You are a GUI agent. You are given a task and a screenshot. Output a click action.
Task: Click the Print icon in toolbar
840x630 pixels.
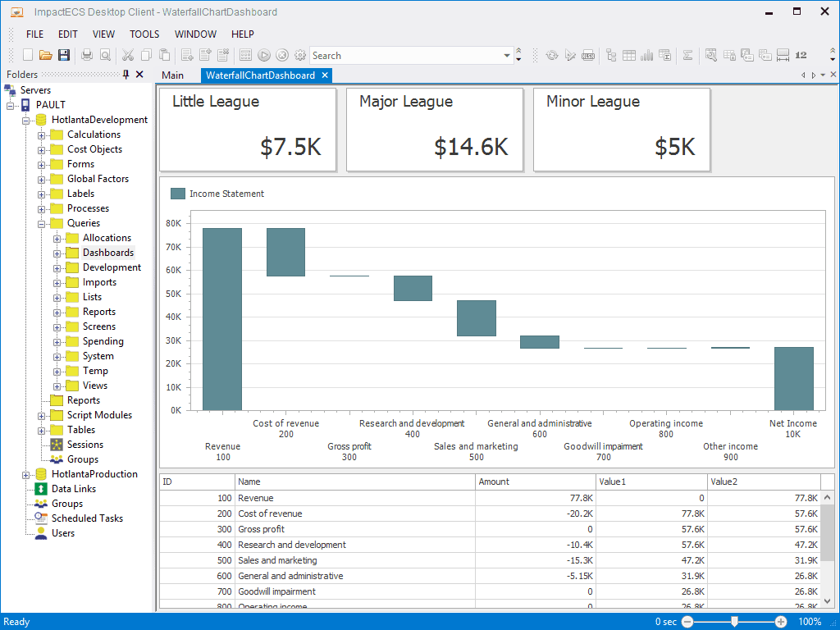click(87, 55)
